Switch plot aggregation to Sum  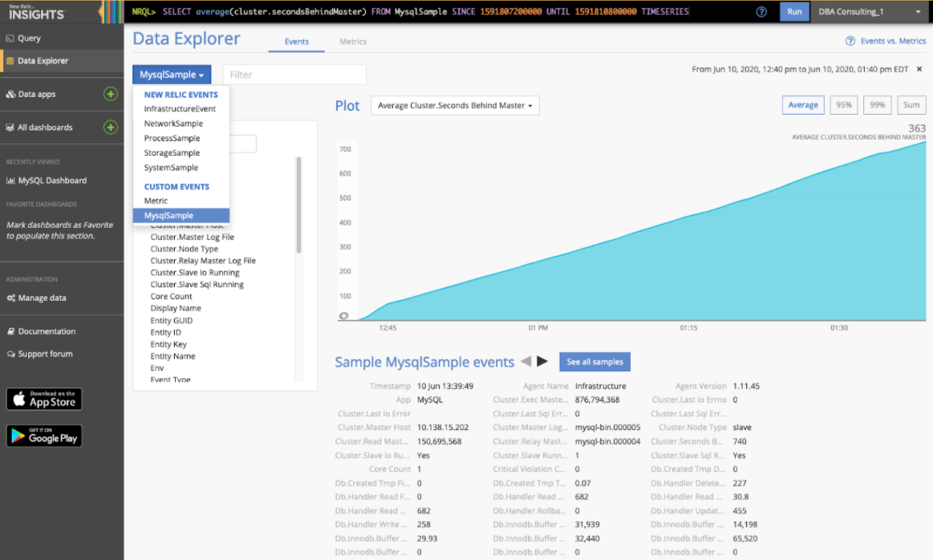point(911,105)
